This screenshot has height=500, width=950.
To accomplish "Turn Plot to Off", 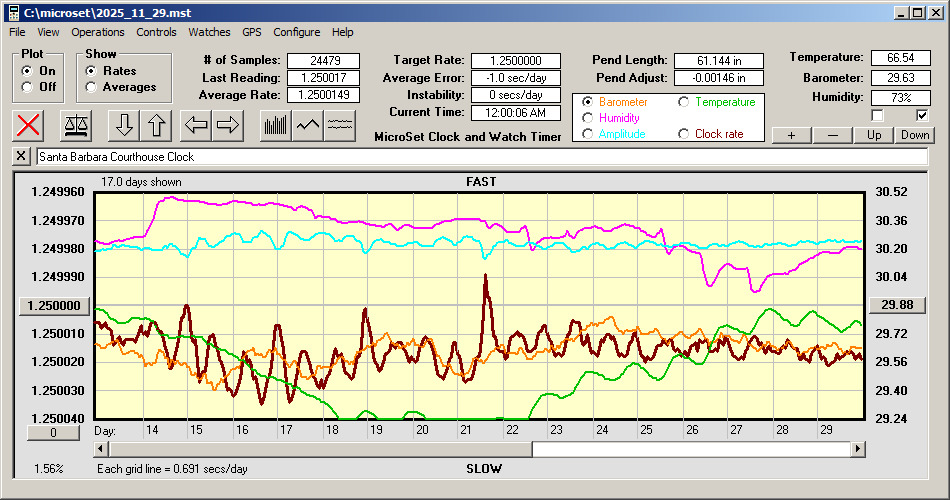I will coord(27,87).
